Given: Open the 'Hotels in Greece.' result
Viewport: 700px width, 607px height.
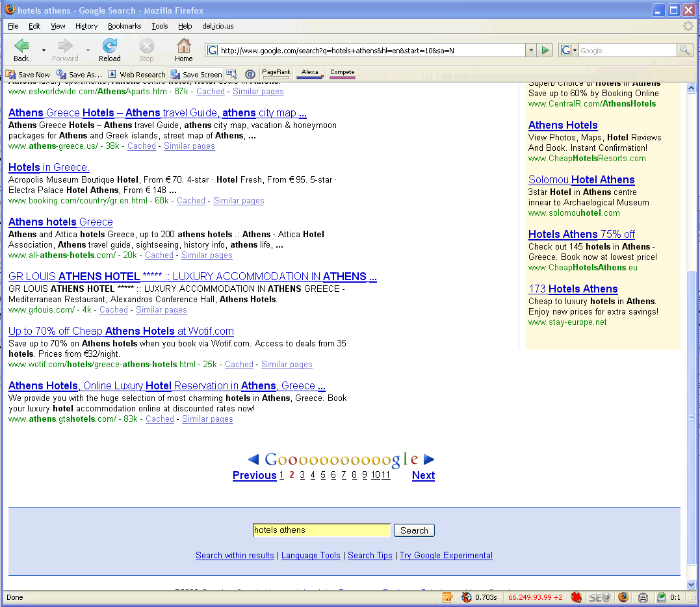Looking at the screenshot, I should tap(49, 168).
